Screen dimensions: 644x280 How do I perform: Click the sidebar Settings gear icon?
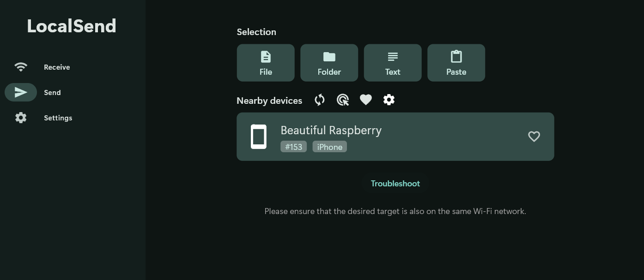(x=21, y=118)
